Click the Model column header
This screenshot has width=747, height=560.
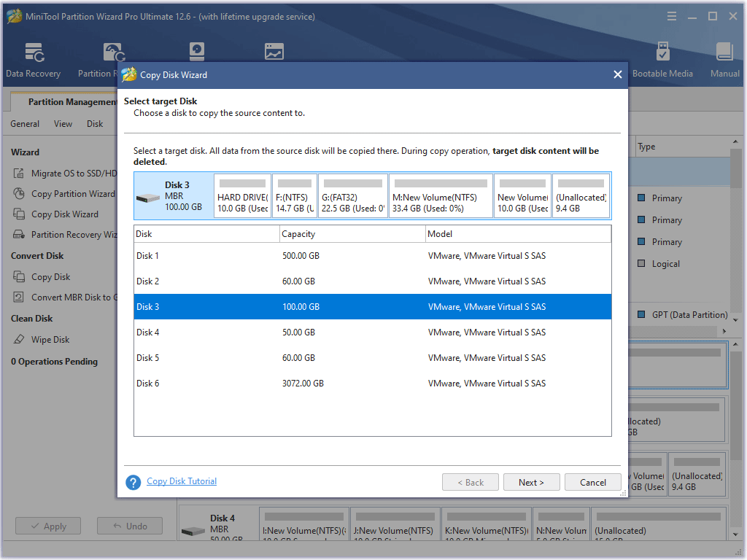pyautogui.click(x=519, y=234)
